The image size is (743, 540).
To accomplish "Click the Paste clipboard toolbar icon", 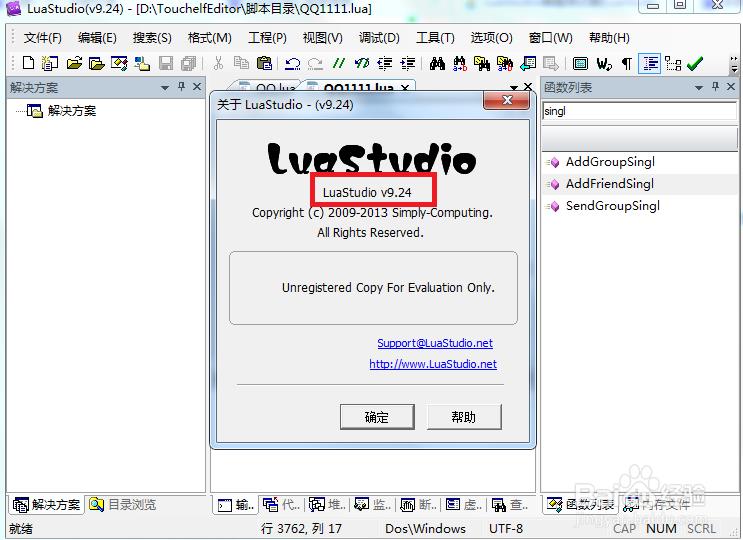I will tap(264, 63).
